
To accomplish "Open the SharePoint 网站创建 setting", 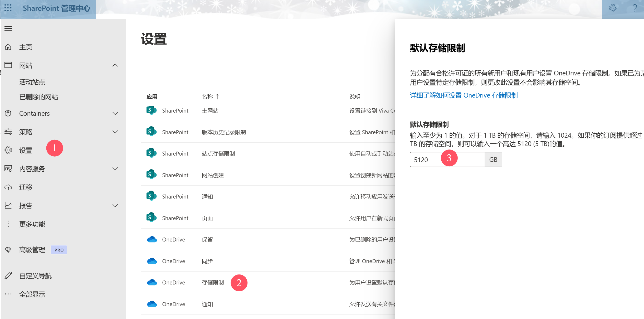I will [x=213, y=175].
